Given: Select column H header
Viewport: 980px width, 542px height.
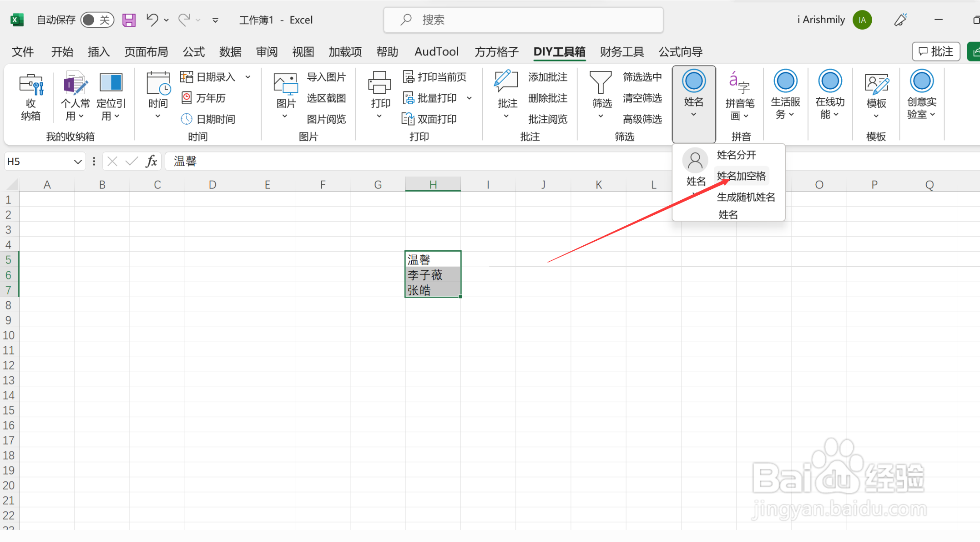Looking at the screenshot, I should pyautogui.click(x=433, y=184).
